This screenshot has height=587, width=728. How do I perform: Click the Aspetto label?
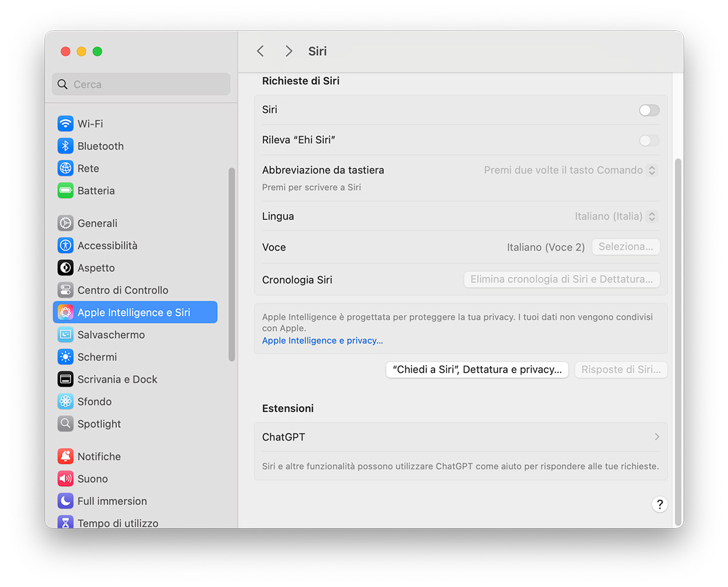click(96, 268)
